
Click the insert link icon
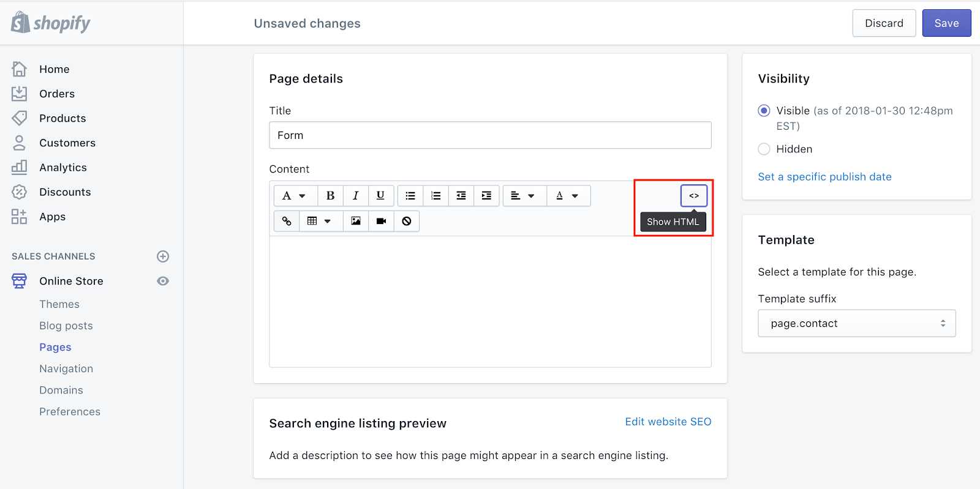tap(287, 221)
